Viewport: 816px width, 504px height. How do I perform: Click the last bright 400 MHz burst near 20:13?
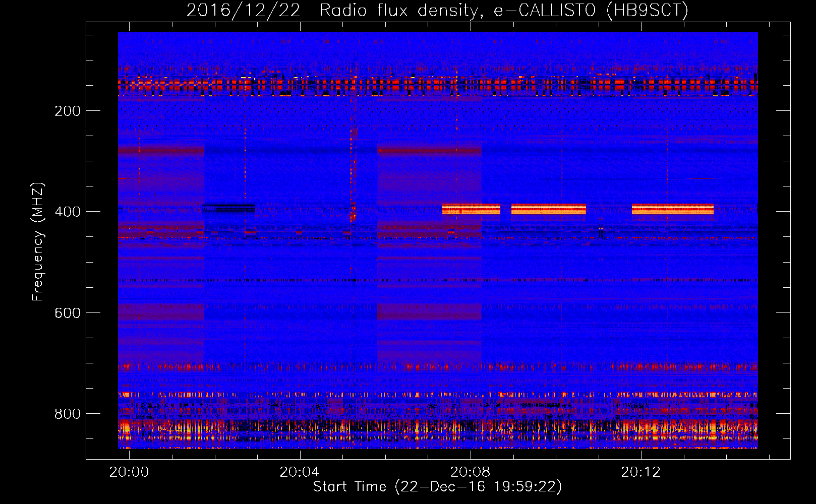click(x=673, y=209)
